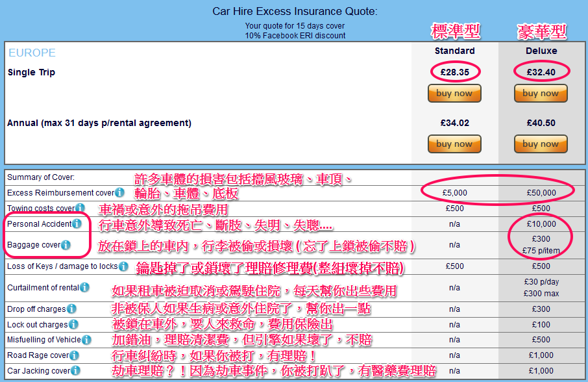Buy Standard Annual cover

(x=454, y=144)
